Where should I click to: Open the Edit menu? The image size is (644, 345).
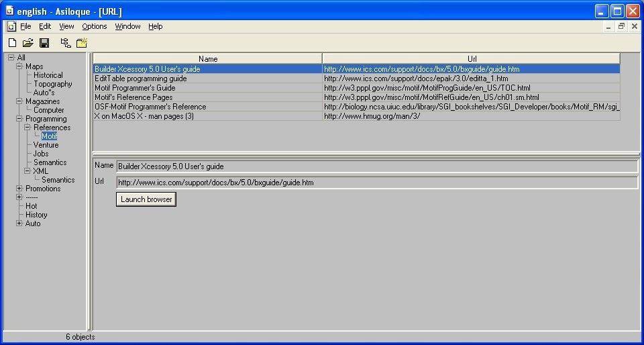pos(45,27)
